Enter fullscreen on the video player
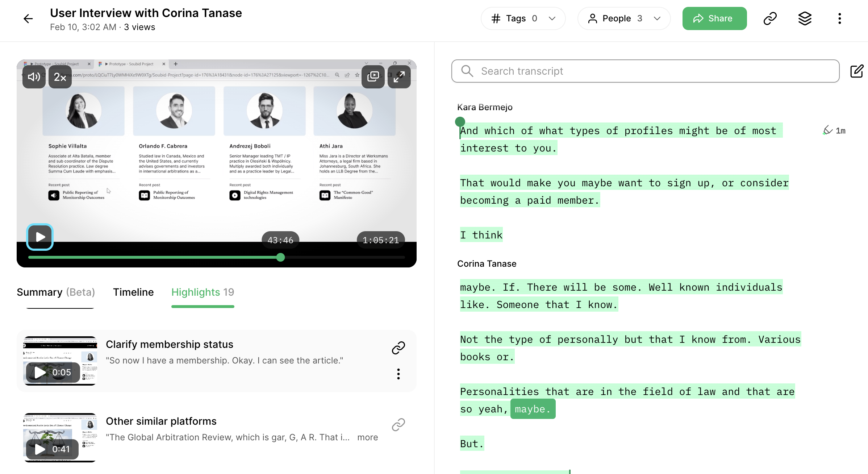 pos(399,76)
